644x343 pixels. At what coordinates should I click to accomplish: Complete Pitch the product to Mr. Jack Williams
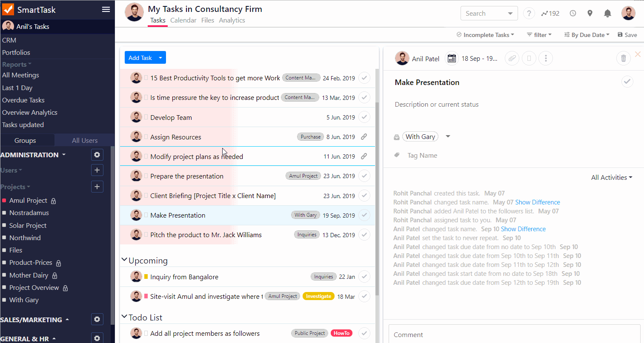coord(364,235)
